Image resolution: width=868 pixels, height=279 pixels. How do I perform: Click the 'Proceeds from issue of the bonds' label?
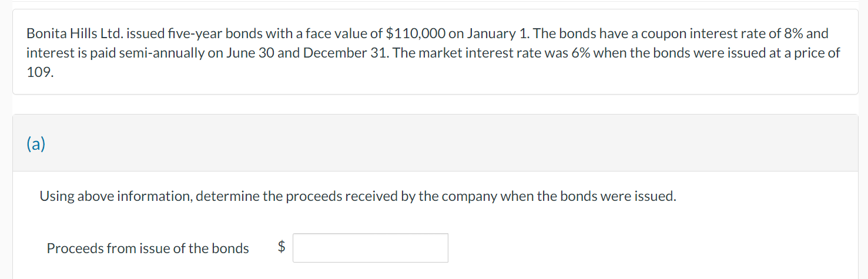coord(148,248)
